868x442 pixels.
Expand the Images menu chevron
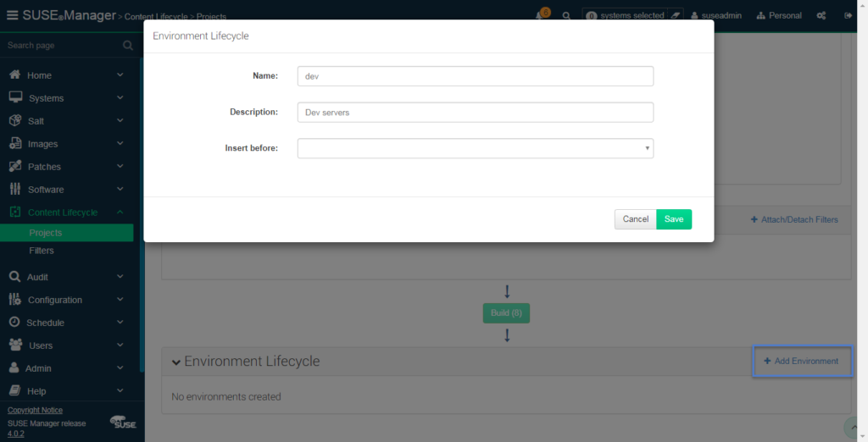coord(120,143)
